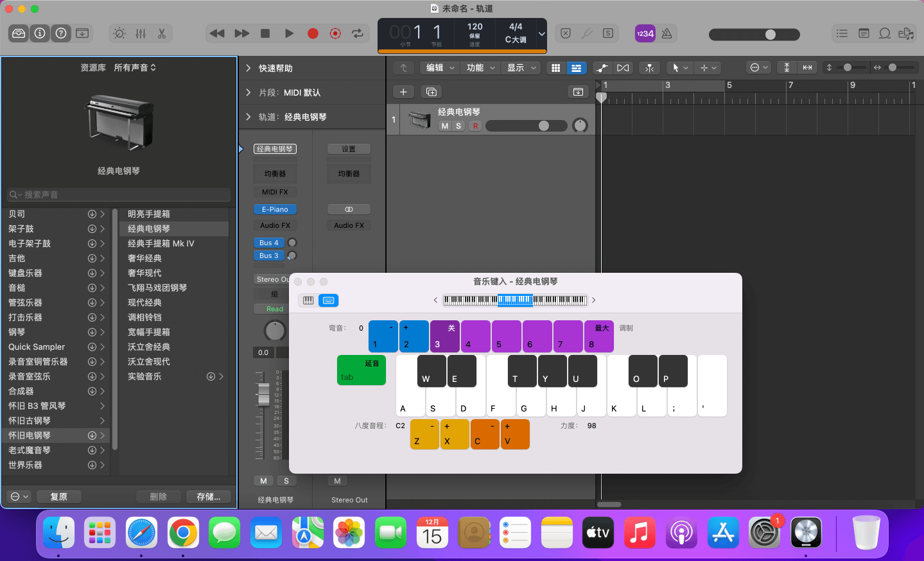Screen dimensions: 924x561
Task: Open the scissors editors icon
Action: [x=162, y=33]
